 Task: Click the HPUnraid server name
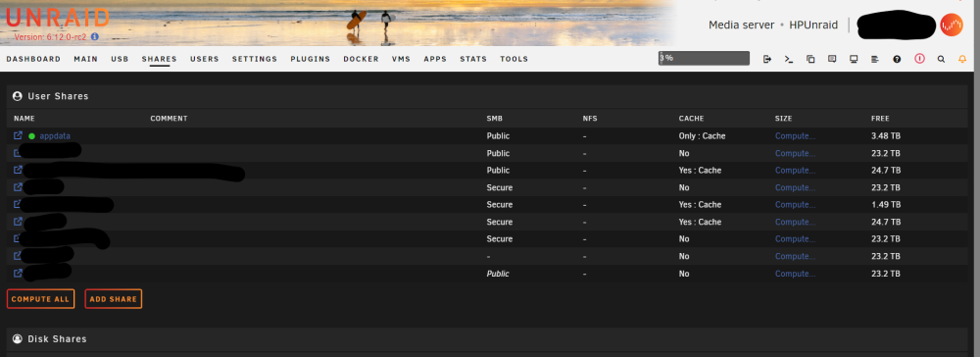813,25
